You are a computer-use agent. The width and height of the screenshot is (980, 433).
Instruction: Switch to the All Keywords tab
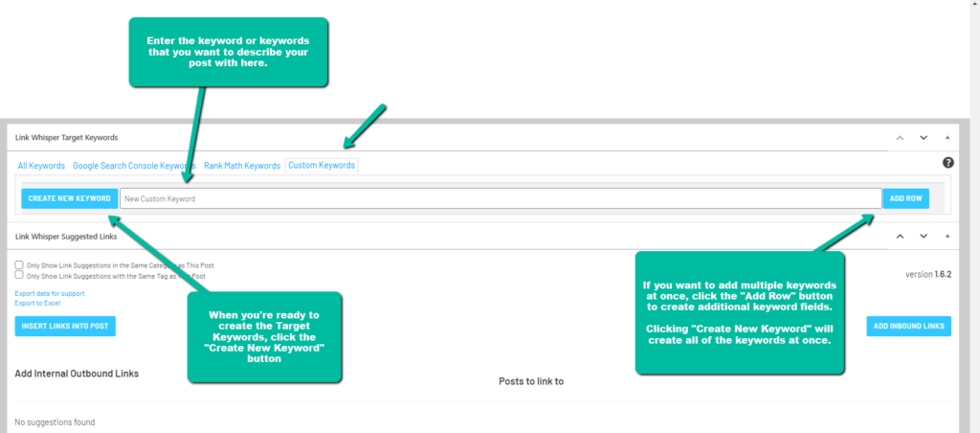coord(41,166)
